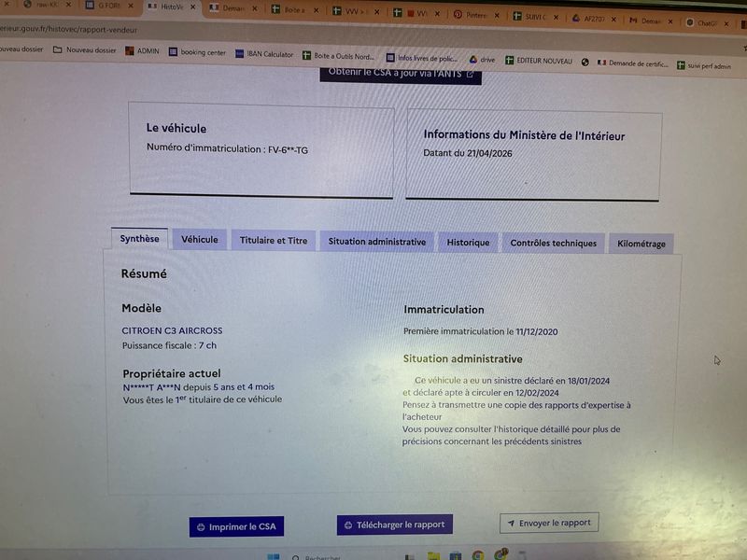Switch to Titulaire et Titre tab
Image resolution: width=747 pixels, height=560 pixels.
click(x=274, y=241)
